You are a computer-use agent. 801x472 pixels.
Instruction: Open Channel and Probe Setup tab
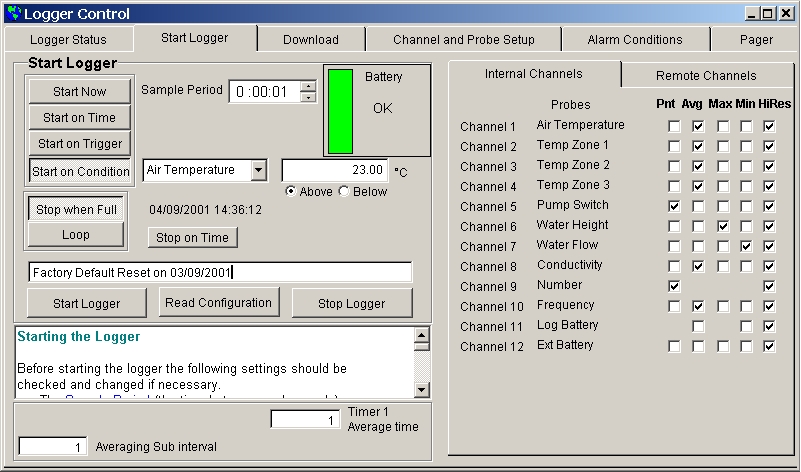[463, 40]
